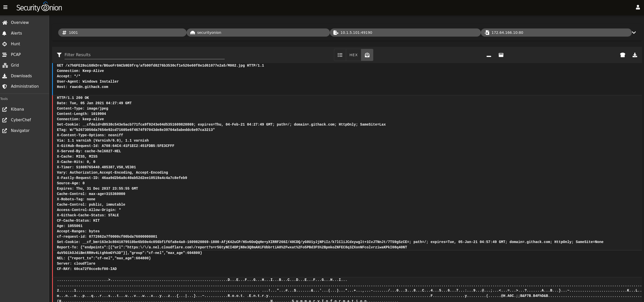
Task: Click the Age: 1055061 line
Action: pos(70,226)
